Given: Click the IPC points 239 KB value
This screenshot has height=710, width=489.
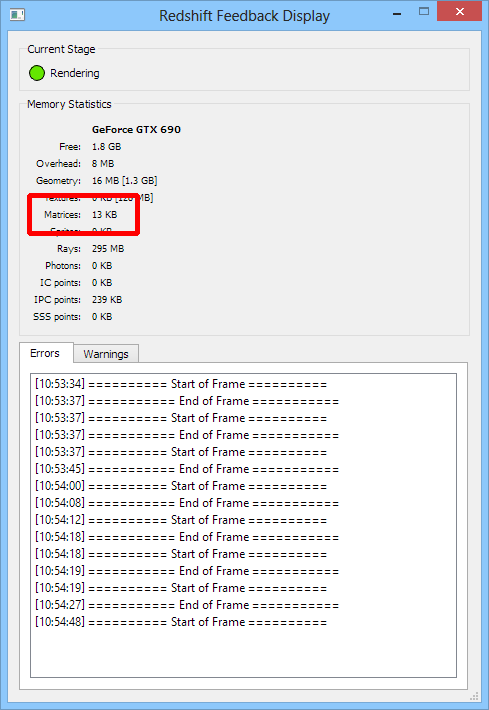Looking at the screenshot, I should (x=107, y=300).
